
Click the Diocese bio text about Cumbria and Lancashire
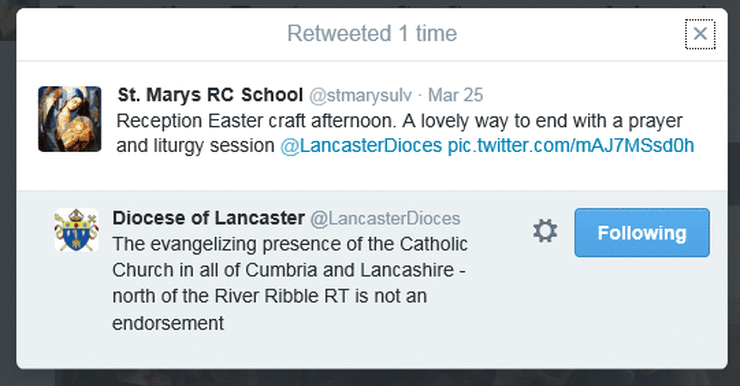coord(289,283)
